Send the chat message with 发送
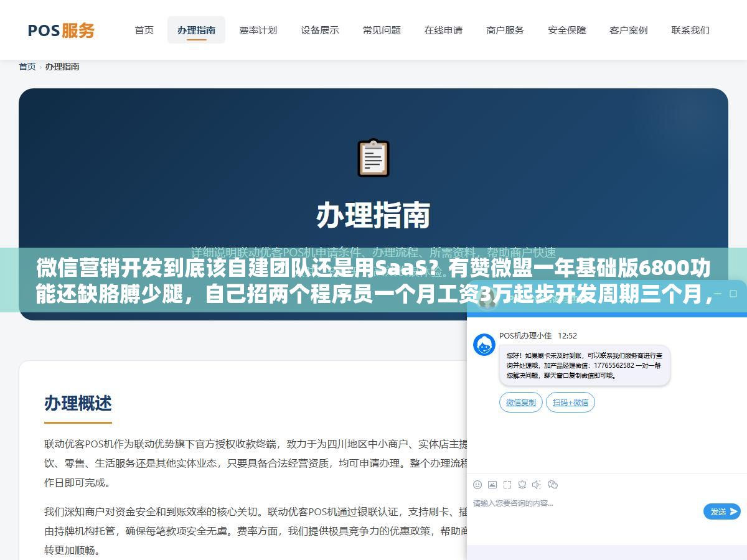747x560 pixels. tap(722, 511)
